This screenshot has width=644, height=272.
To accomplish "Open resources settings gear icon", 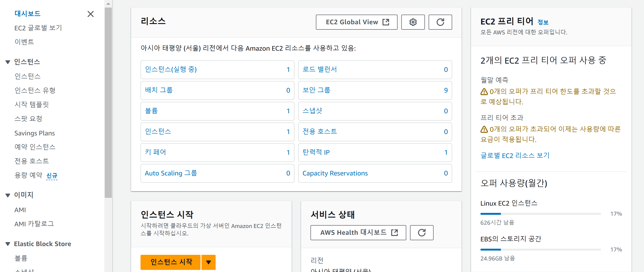I will pos(413,22).
